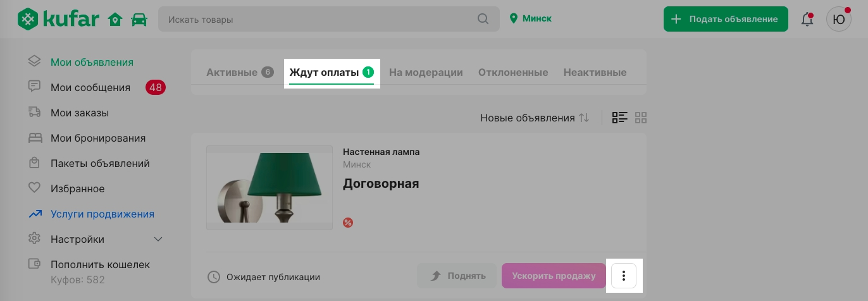Select the 'Ждут оплаты' tab
Image resolution: width=868 pixels, height=301 pixels.
(x=332, y=72)
